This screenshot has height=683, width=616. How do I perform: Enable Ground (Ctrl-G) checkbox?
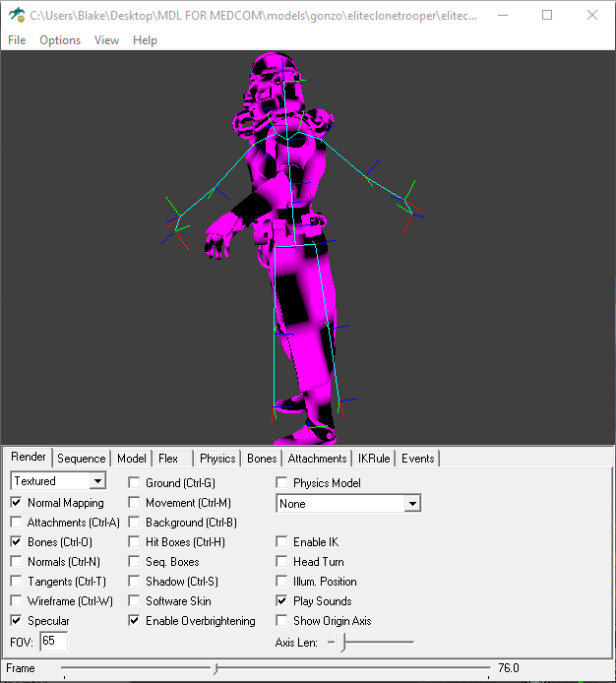pyautogui.click(x=134, y=482)
